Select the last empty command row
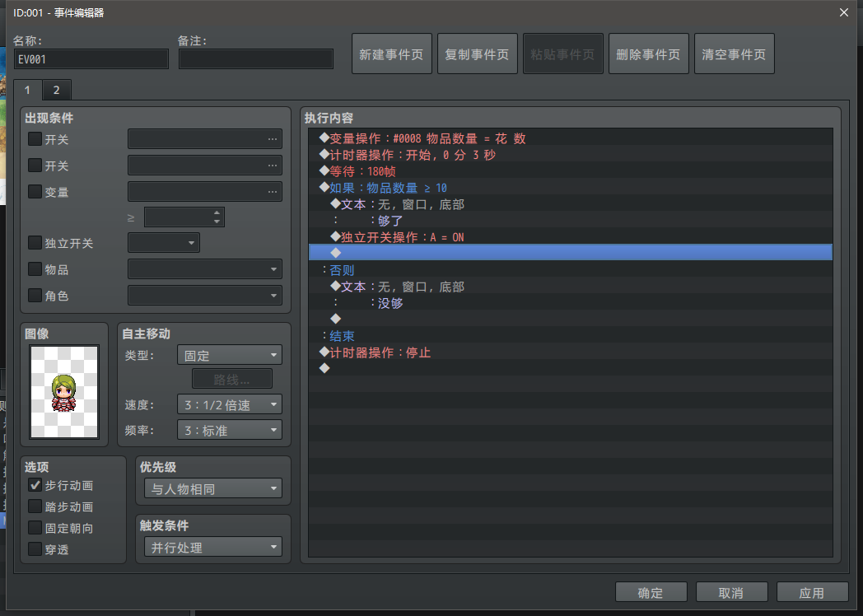The height and width of the screenshot is (616, 863). (571, 368)
